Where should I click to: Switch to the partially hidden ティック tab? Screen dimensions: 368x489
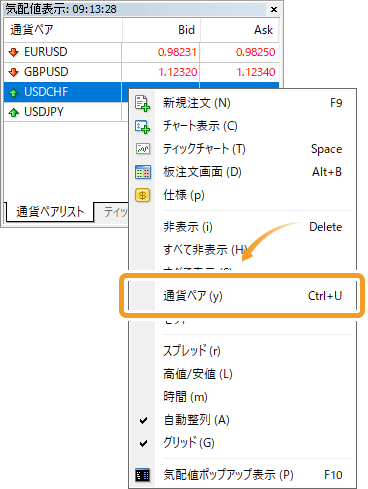(x=112, y=212)
